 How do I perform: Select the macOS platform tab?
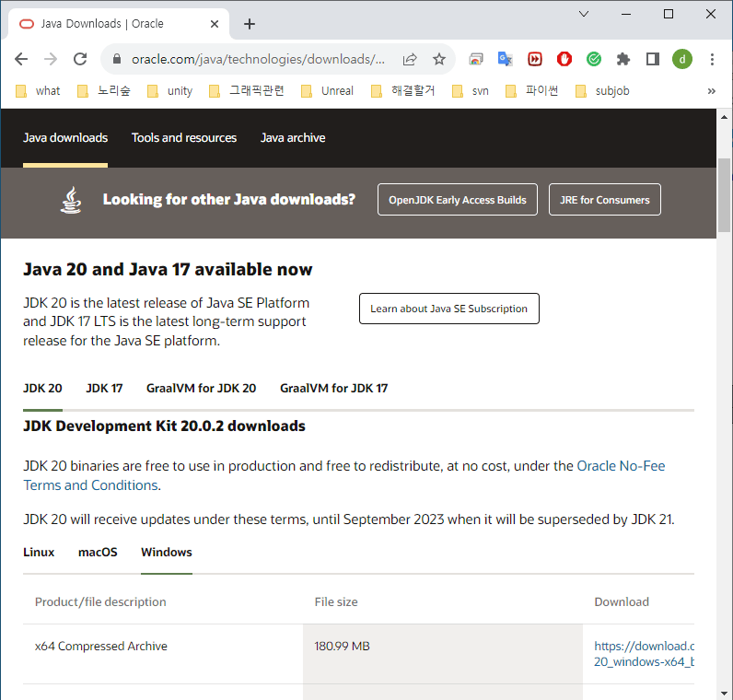98,553
